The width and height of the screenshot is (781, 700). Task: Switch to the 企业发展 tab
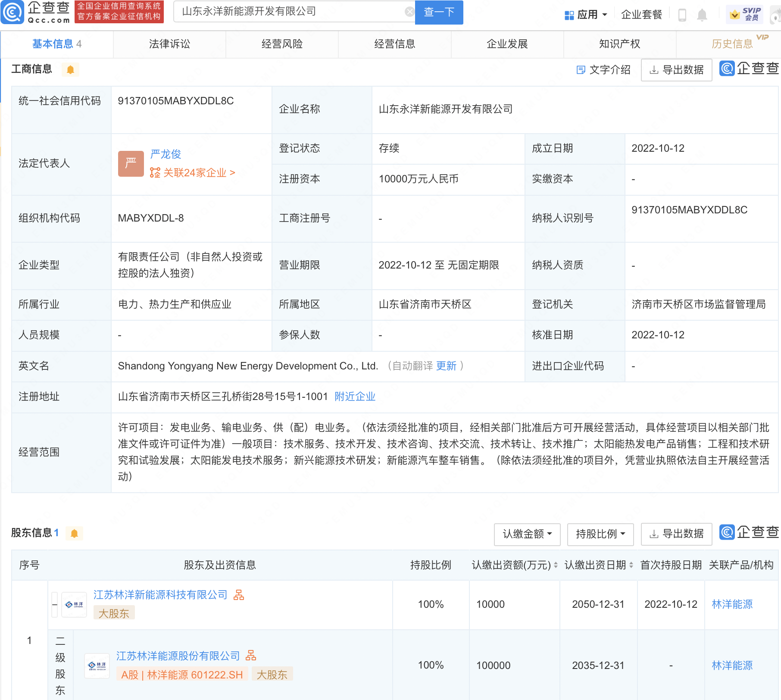507,44
